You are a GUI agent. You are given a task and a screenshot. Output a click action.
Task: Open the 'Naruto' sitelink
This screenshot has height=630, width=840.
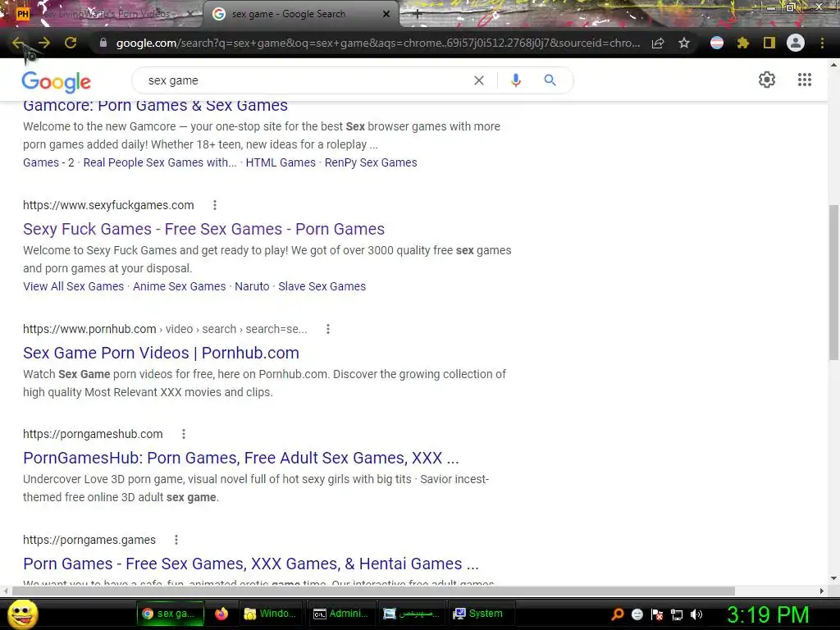tap(252, 286)
